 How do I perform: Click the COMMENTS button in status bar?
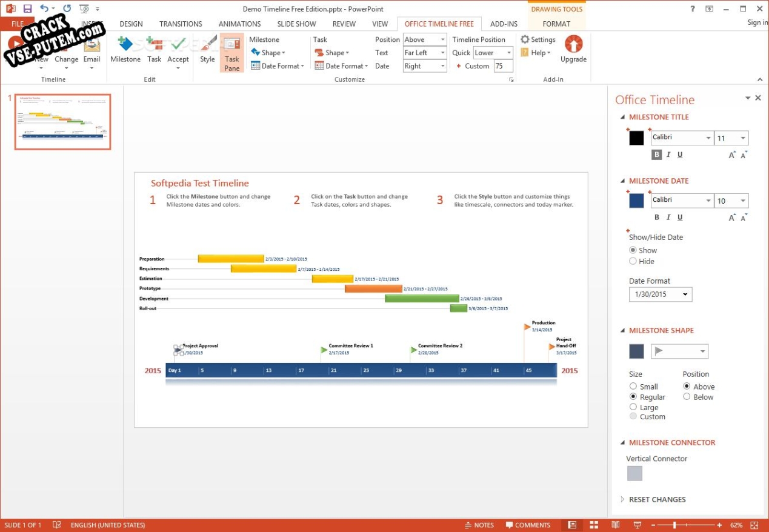click(x=528, y=525)
